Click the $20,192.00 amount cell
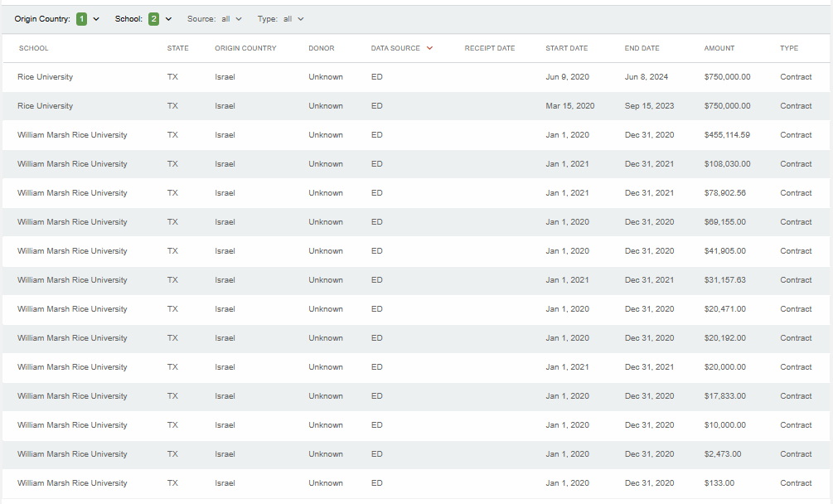Viewport: 833px width, 504px height. coord(725,338)
